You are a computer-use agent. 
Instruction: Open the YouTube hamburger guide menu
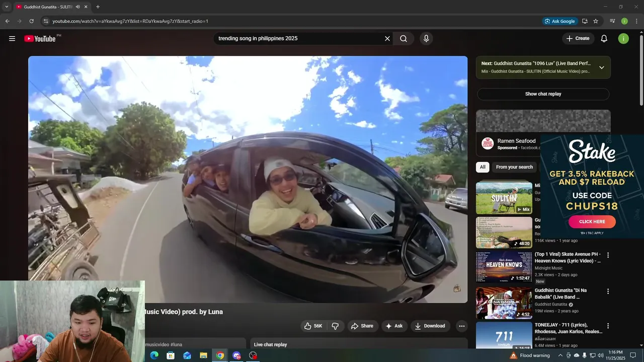[12, 39]
